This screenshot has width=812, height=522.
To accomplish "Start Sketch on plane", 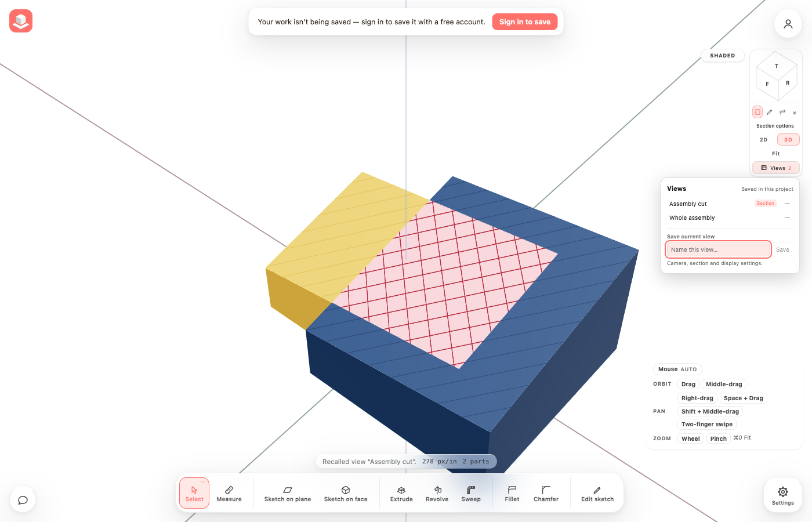I will coord(288,493).
